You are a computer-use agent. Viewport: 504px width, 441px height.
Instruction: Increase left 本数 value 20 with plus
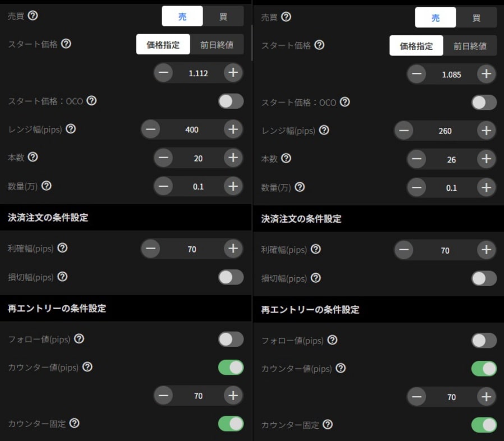(233, 158)
